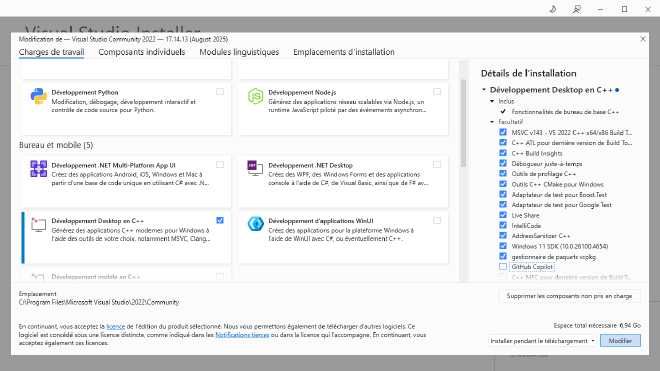Click the Python workload icon

coord(38,96)
